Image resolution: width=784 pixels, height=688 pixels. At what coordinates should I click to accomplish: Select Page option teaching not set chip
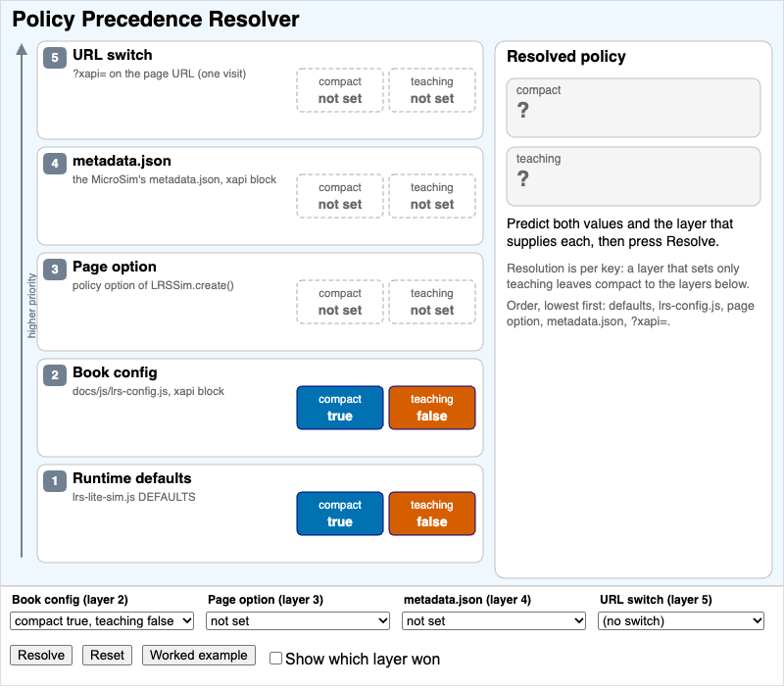(x=432, y=302)
